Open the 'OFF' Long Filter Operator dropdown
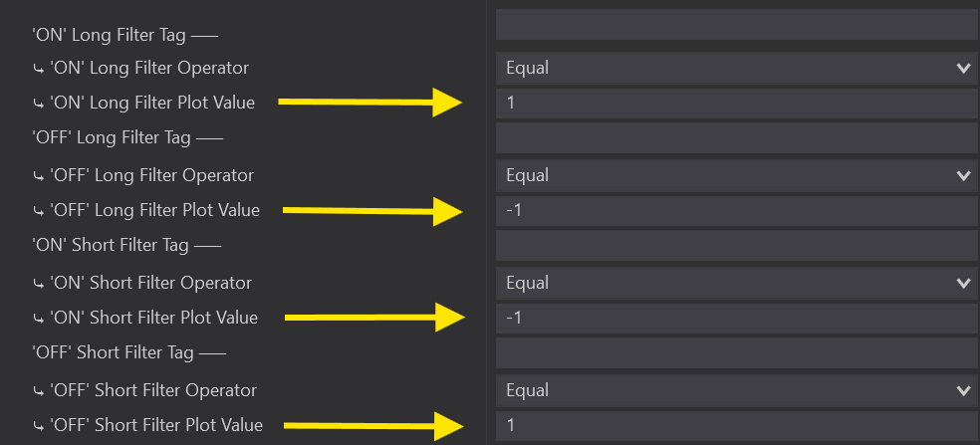The width and height of the screenshot is (980, 445). click(727, 175)
